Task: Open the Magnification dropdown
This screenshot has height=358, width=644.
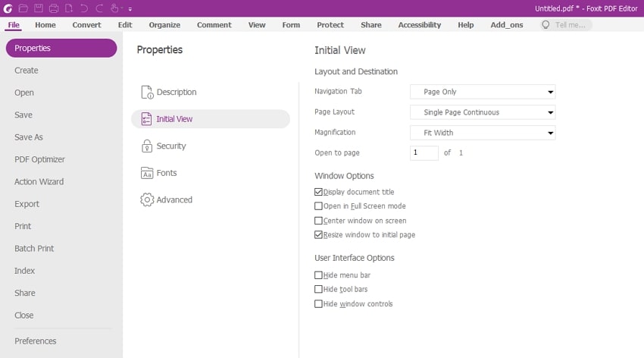Action: pos(483,133)
